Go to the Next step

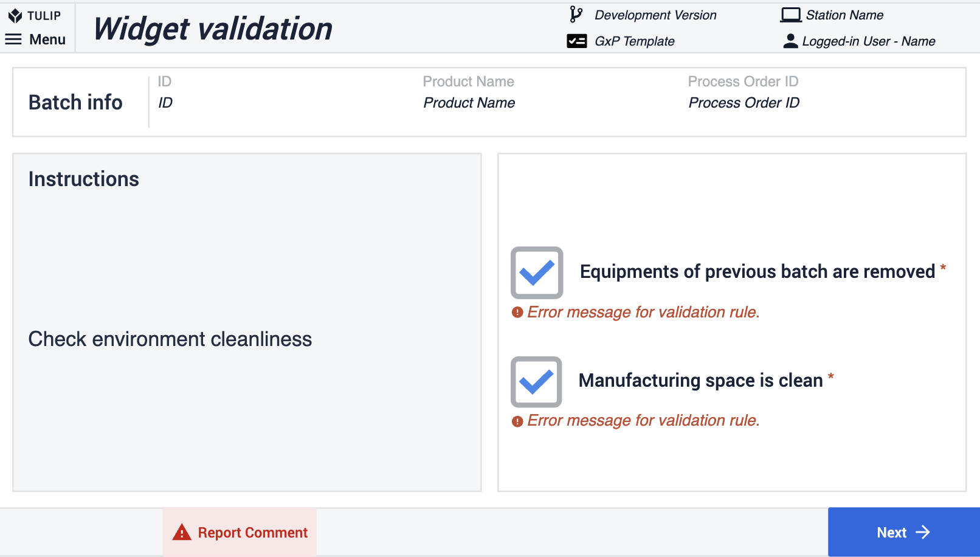point(904,532)
